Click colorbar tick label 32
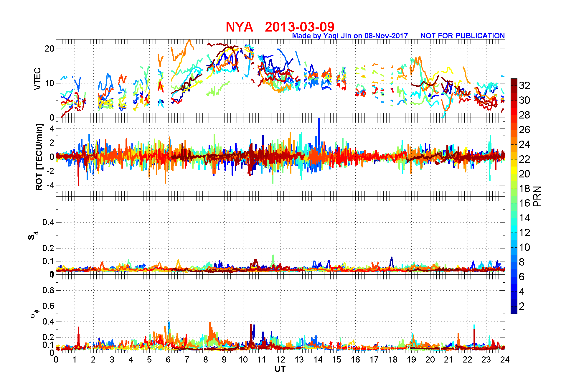Image resolution: width=561 pixels, height=392 pixels. [x=524, y=85]
